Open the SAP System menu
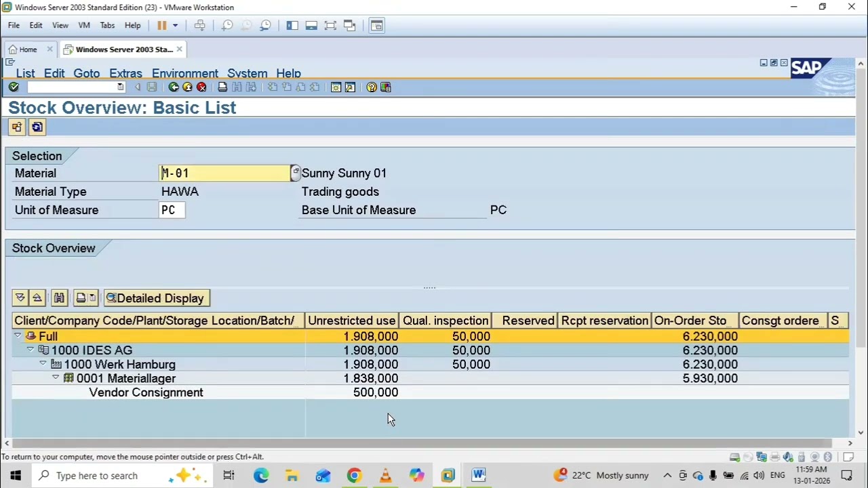 pyautogui.click(x=247, y=73)
